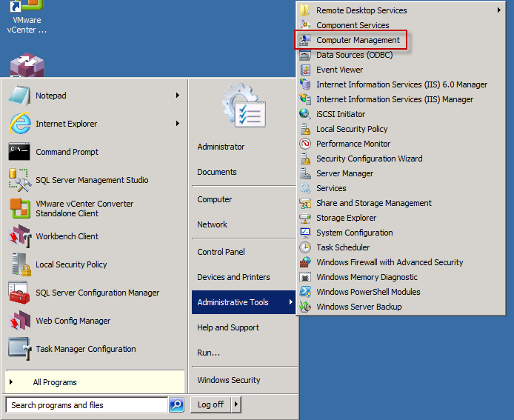Click the search magnifier button
The image size is (514, 420).
pos(177,404)
